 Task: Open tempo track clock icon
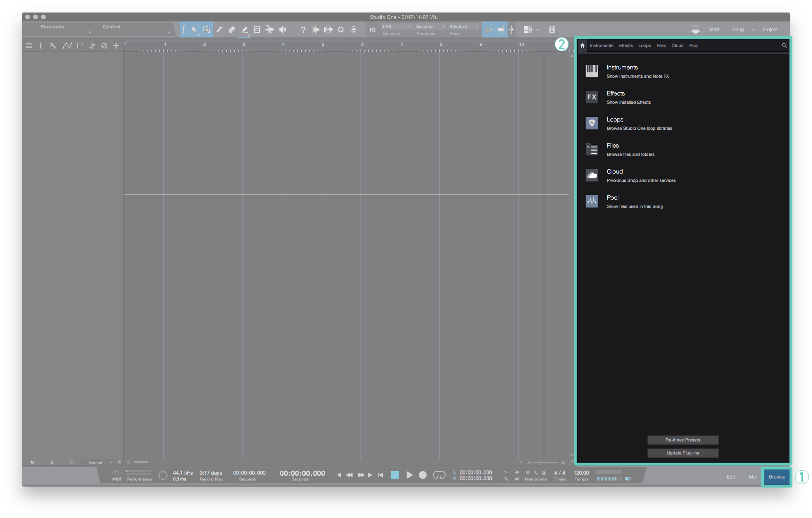[104, 45]
